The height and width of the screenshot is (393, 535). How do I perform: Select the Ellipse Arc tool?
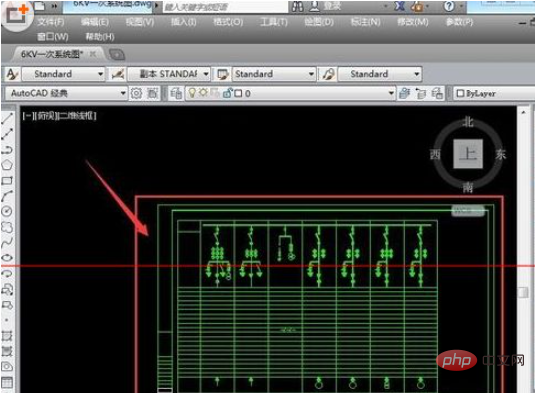7,274
